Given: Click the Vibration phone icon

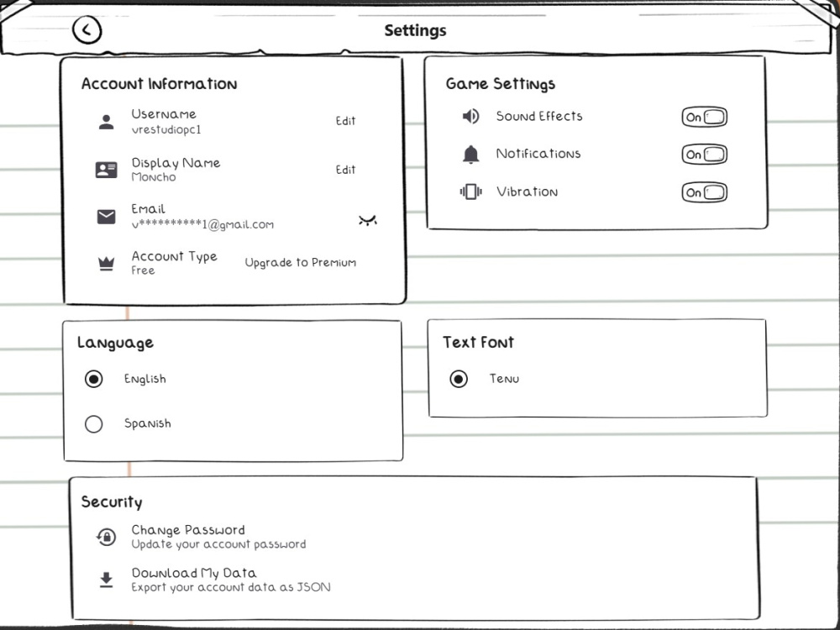Looking at the screenshot, I should [471, 192].
